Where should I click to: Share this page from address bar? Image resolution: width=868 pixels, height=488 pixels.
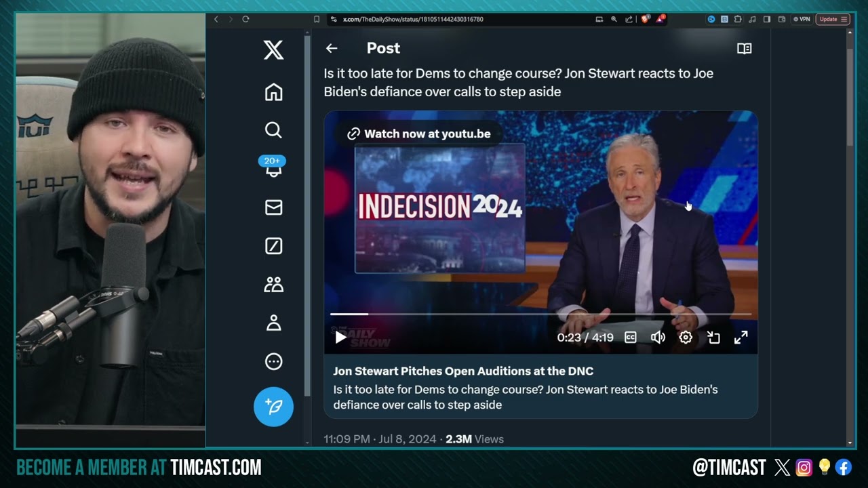click(629, 19)
